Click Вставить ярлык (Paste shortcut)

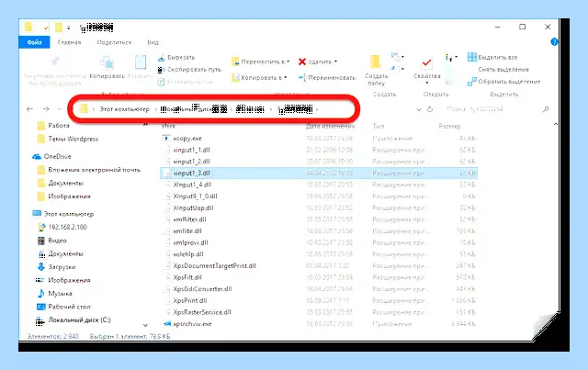(x=186, y=82)
